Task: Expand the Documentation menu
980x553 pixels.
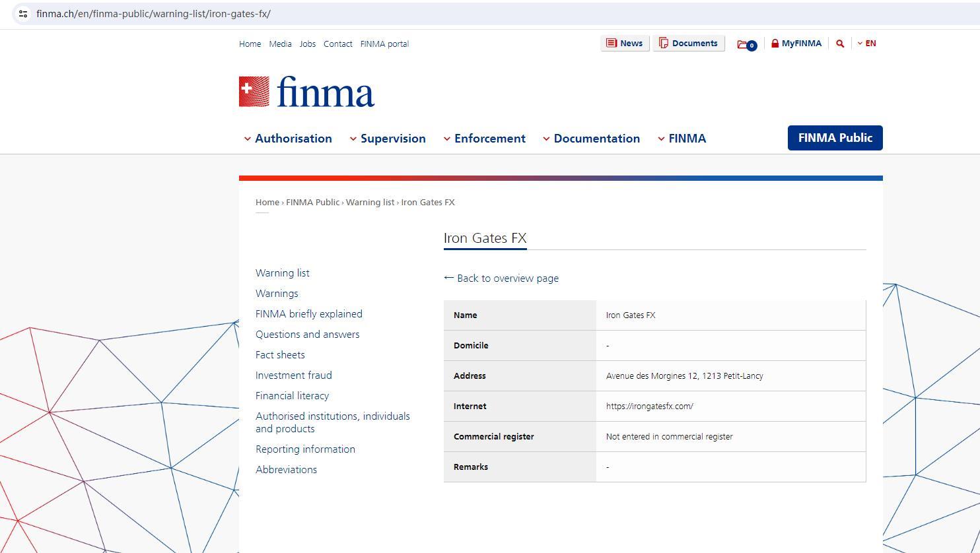Action: tap(591, 139)
